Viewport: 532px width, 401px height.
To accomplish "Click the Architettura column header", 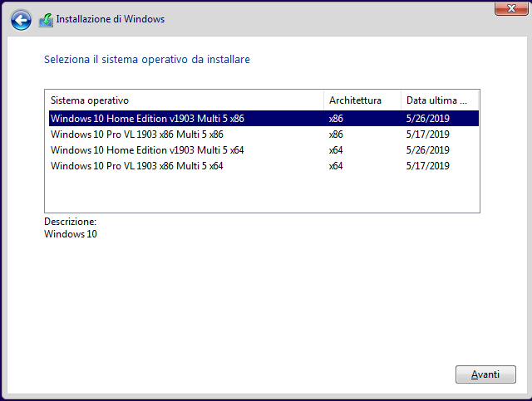I will [362, 100].
